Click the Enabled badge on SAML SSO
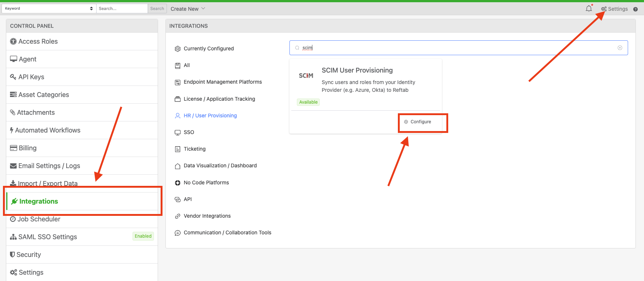Screen dimensions: 644x281 click(143, 236)
